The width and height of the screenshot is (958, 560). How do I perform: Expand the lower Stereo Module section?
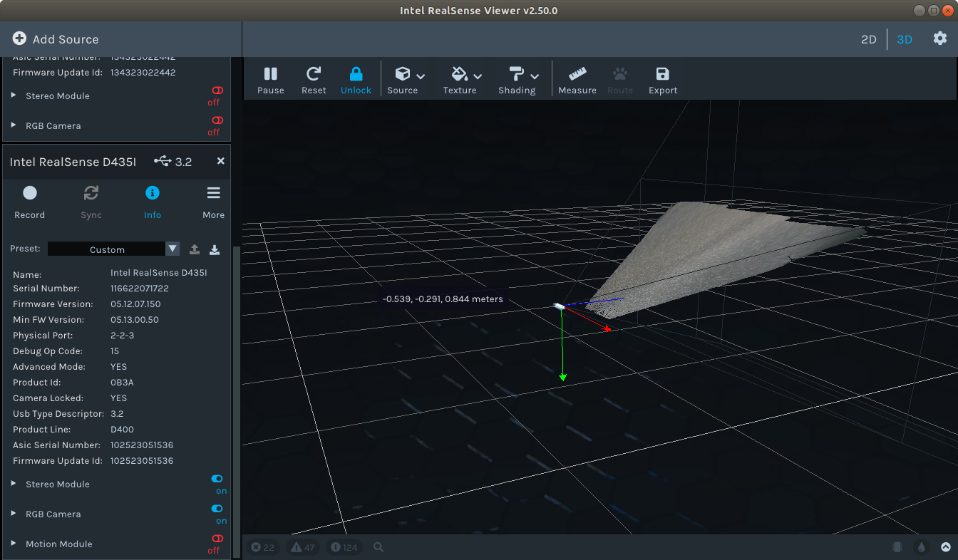(14, 484)
